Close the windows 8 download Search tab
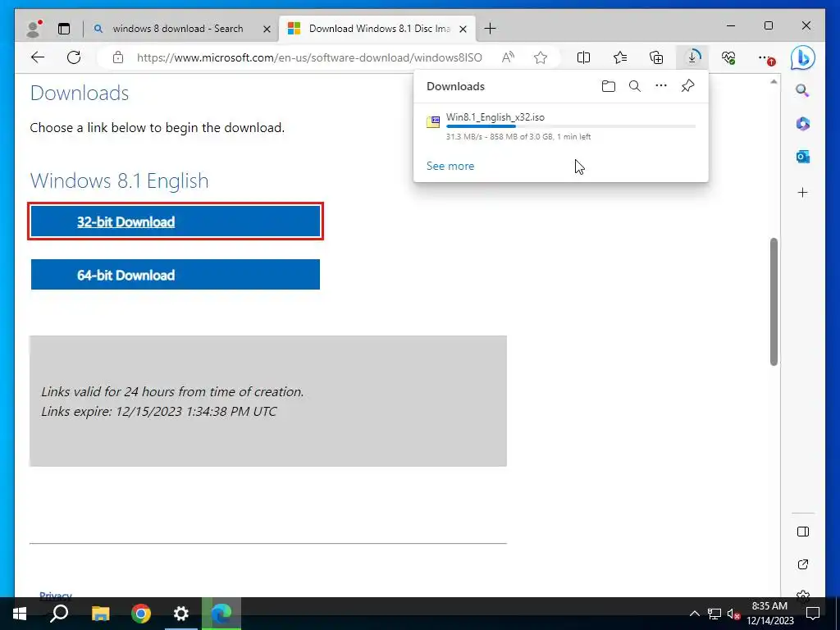Viewport: 840px width, 630px height. 267,29
